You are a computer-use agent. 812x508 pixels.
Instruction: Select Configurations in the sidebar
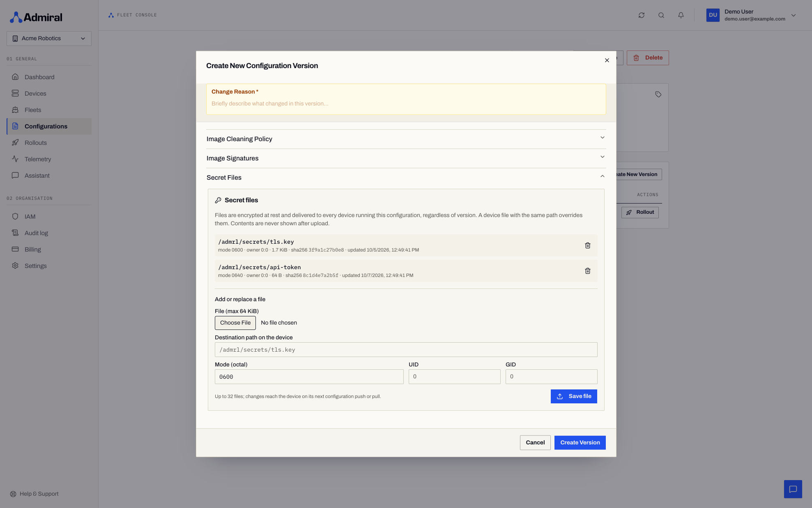49,126
